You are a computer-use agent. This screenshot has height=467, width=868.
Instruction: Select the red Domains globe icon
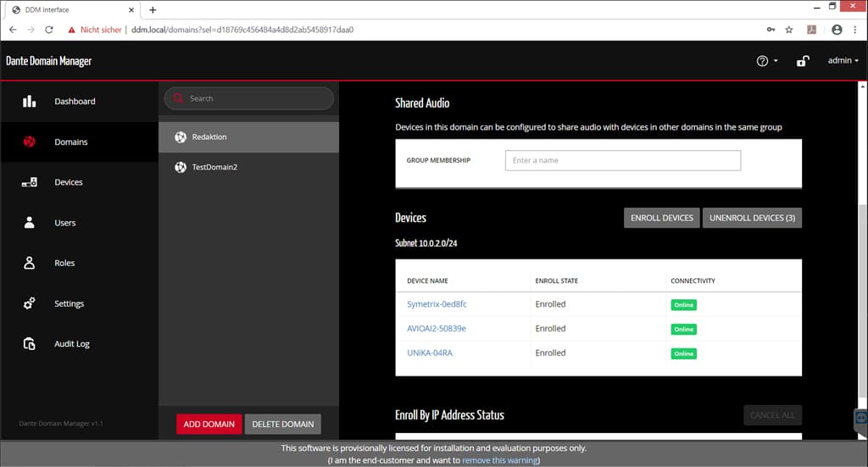coord(30,142)
